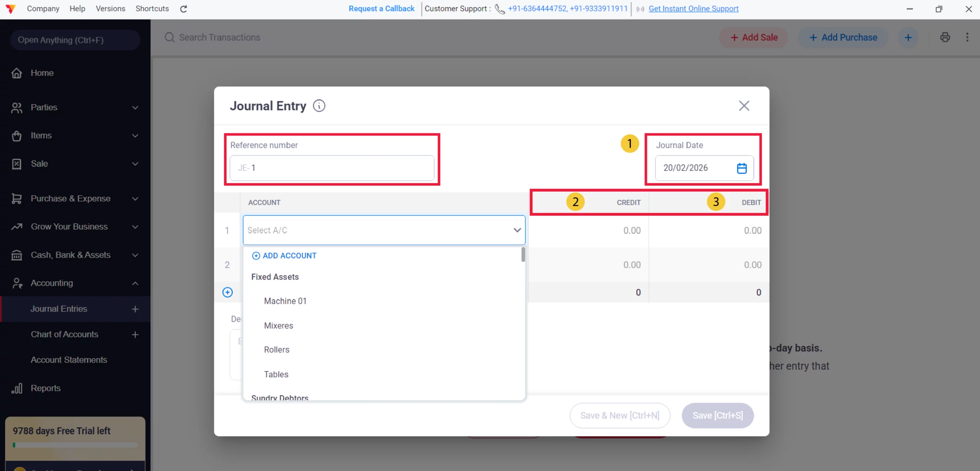Select the Parties icon
Viewport: 980px width, 471px height.
(17, 107)
